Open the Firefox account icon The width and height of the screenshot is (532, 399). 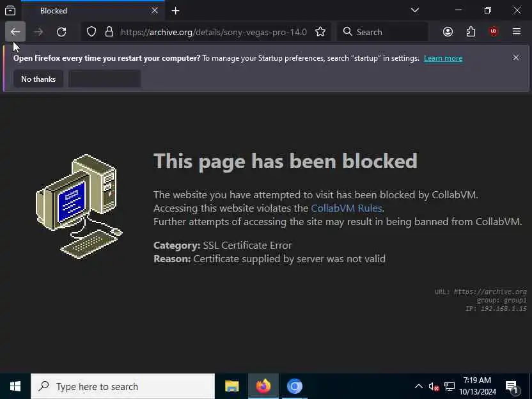click(448, 32)
